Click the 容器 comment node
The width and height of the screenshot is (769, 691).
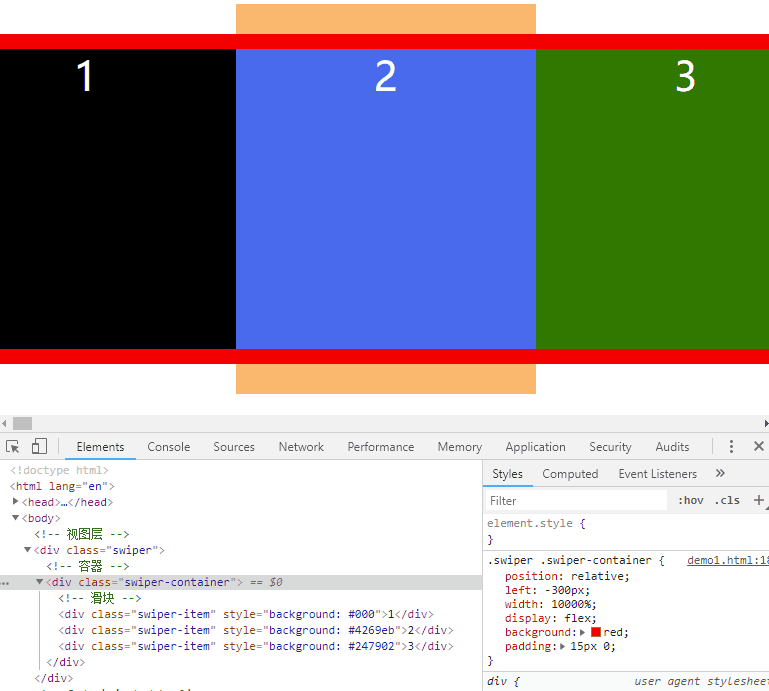(x=88, y=566)
